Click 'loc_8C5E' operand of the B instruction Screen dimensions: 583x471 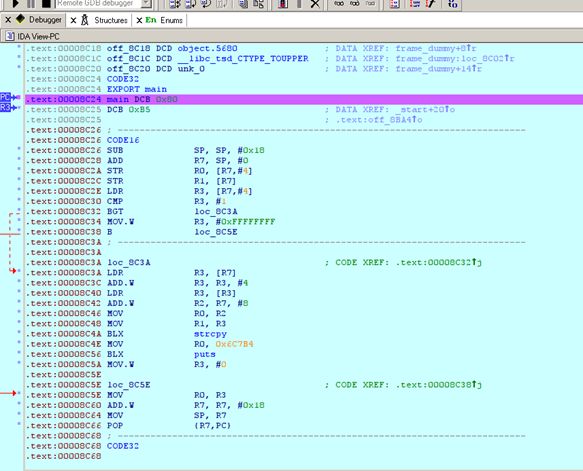tap(216, 232)
